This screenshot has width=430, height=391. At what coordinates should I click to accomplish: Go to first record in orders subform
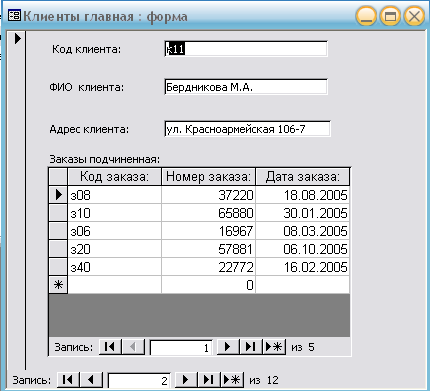pyautogui.click(x=110, y=347)
